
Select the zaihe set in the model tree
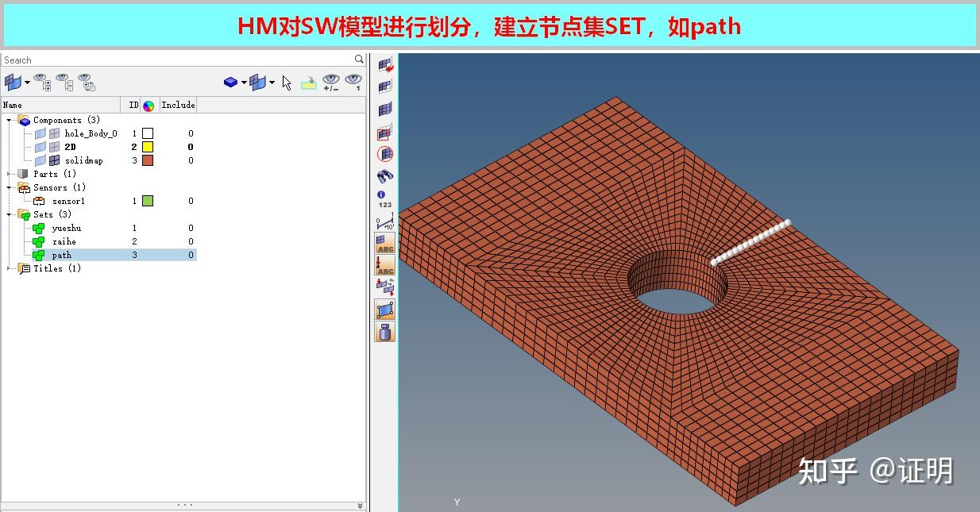coord(64,241)
